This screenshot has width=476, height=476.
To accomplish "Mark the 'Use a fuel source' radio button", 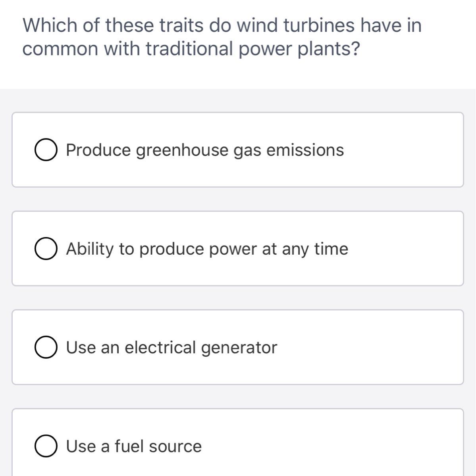I will pyautogui.click(x=45, y=446).
